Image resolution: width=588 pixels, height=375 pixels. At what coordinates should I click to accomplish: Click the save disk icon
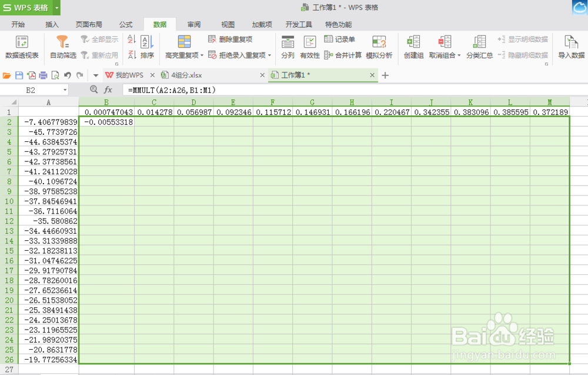click(x=19, y=75)
